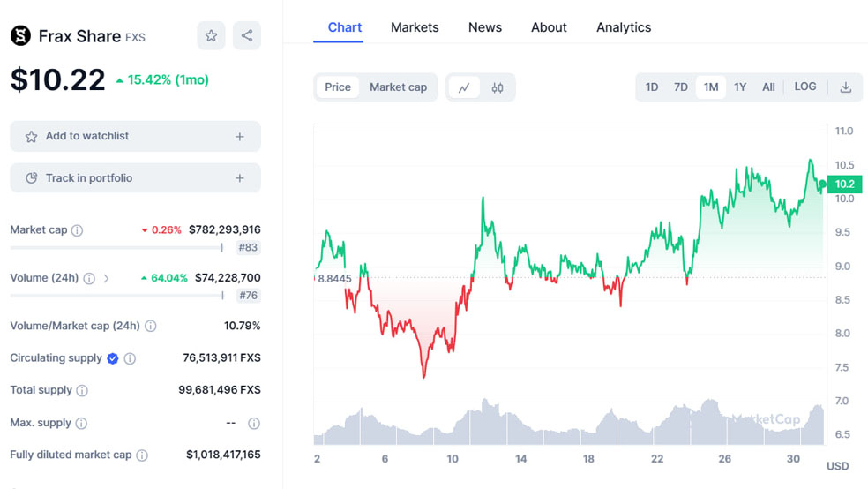This screenshot has width=868, height=489.
Task: Click the 76,513,911 FXS supply value
Action: pyautogui.click(x=221, y=358)
